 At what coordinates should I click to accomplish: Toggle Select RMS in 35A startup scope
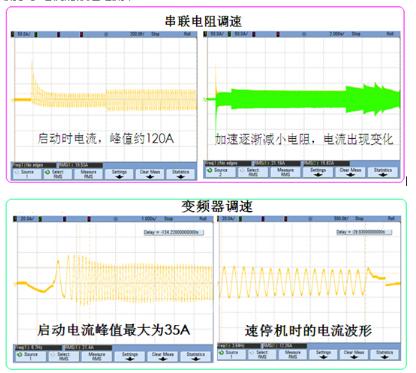pyautogui.click(x=64, y=356)
